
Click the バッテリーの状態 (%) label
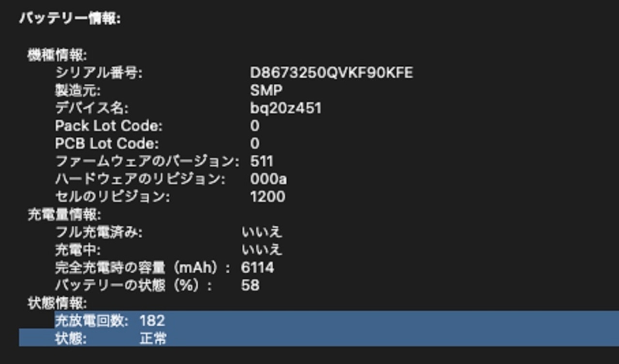point(133,285)
